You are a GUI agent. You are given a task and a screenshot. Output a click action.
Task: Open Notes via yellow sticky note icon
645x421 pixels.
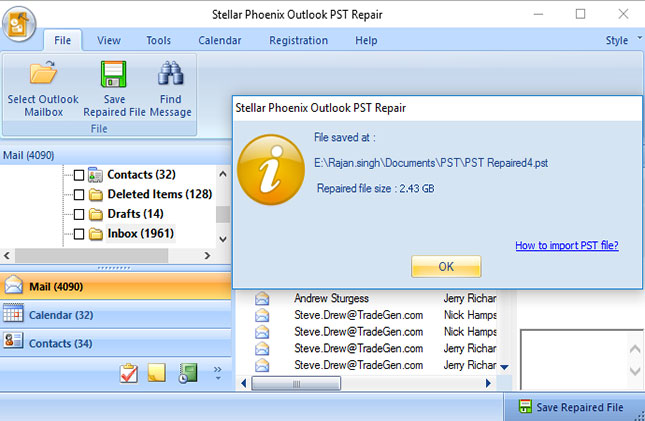[x=157, y=372]
